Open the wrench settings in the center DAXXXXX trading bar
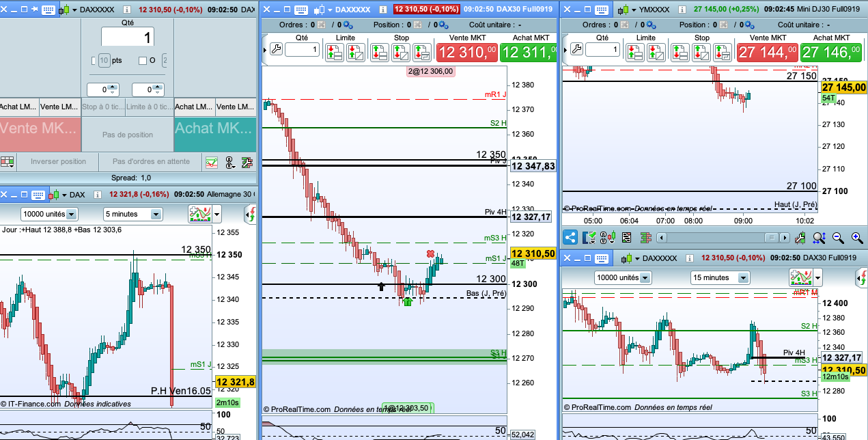This screenshot has width=868, height=440. click(x=276, y=49)
